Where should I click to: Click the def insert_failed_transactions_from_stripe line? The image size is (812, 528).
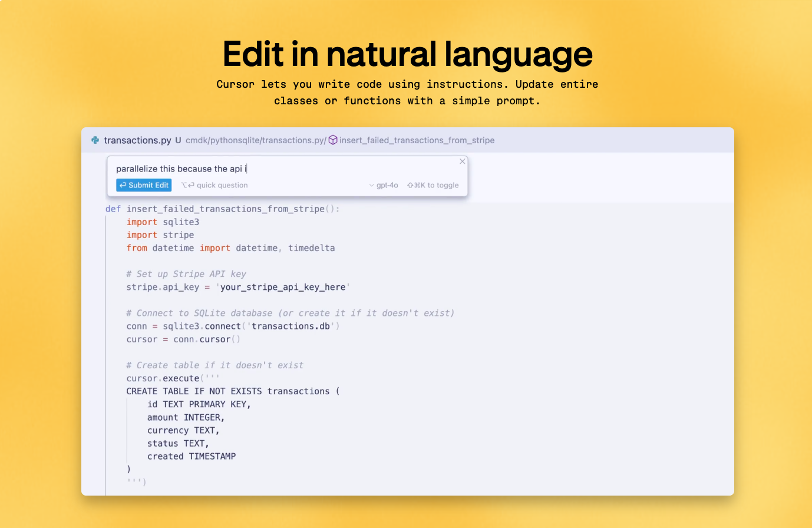pos(223,209)
